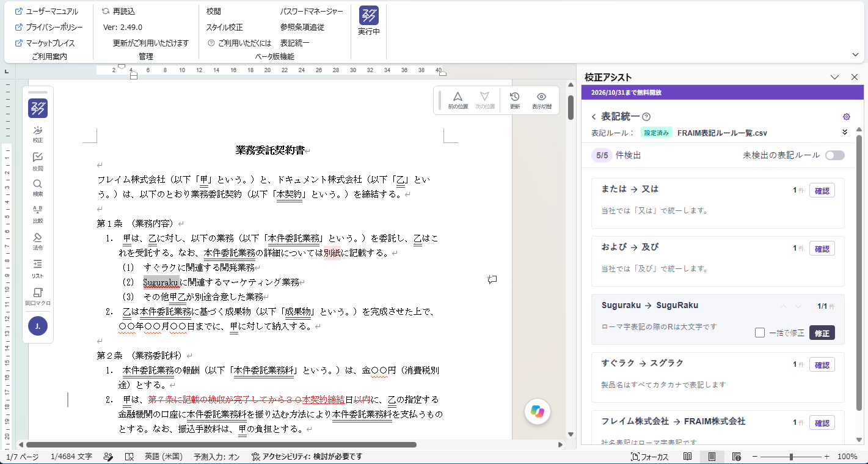Click the comment icon in document margin
868x464 pixels.
pos(492,280)
